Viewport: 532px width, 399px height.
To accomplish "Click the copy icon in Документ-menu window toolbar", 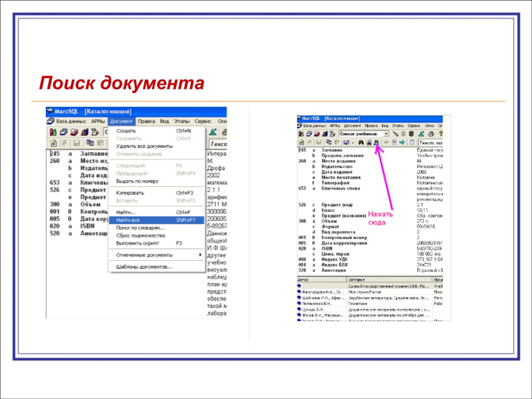I will (90, 143).
